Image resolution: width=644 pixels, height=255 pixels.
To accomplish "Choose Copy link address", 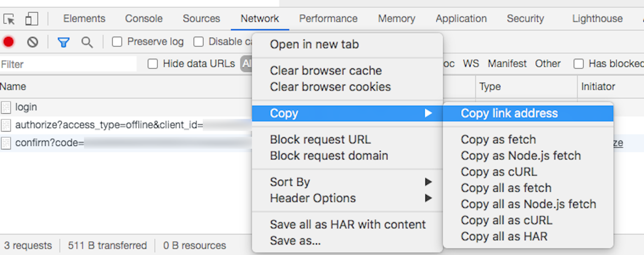I will [x=509, y=113].
